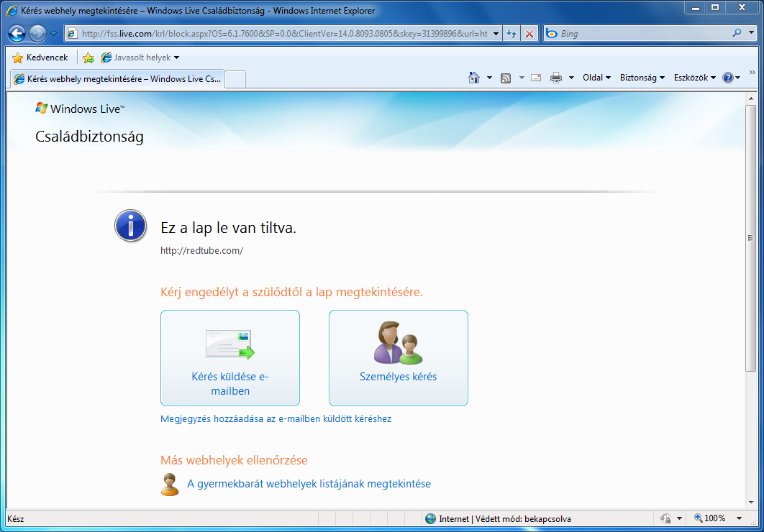Expand the Print options dropdown arrow
This screenshot has height=532, width=764.
click(x=571, y=78)
